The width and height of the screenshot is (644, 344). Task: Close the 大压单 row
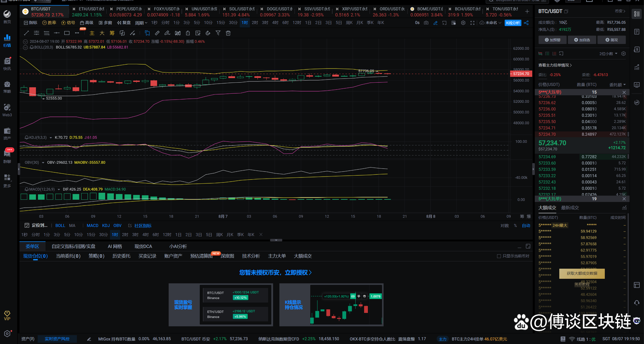624,92
